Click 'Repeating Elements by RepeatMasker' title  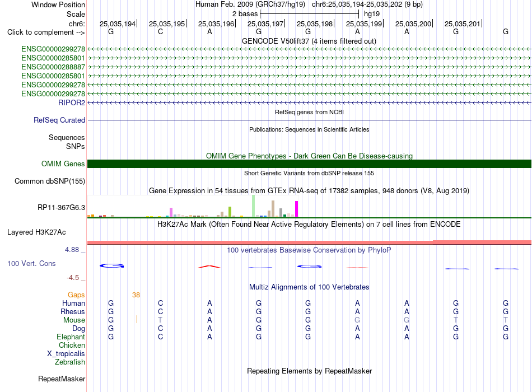(x=310, y=371)
